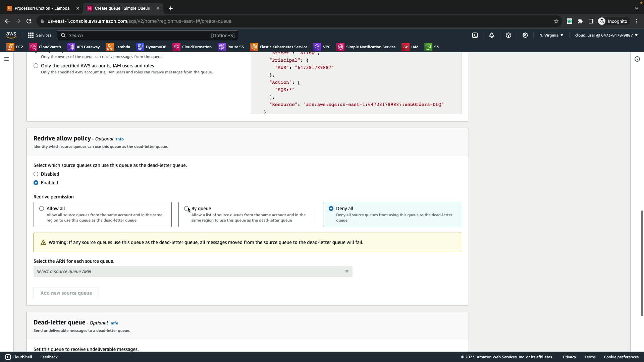Open CloudShell icon in top navigation bar
The width and height of the screenshot is (644, 362).
[475, 35]
